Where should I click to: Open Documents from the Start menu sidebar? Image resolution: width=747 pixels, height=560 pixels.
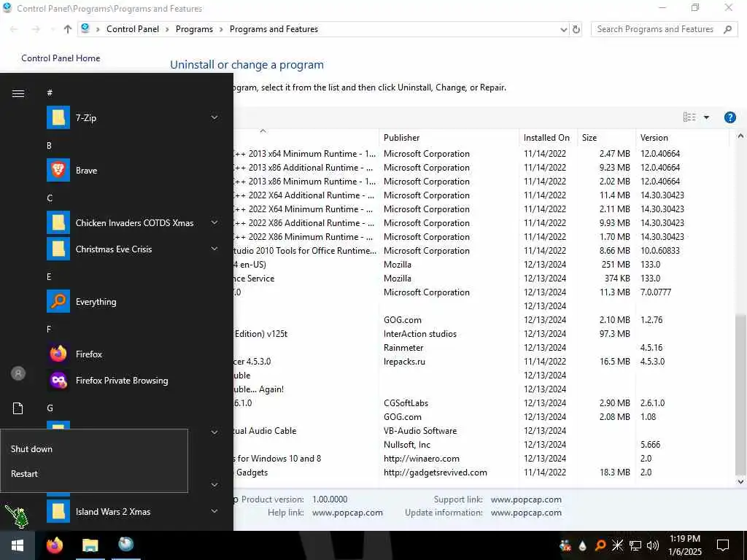tap(18, 408)
